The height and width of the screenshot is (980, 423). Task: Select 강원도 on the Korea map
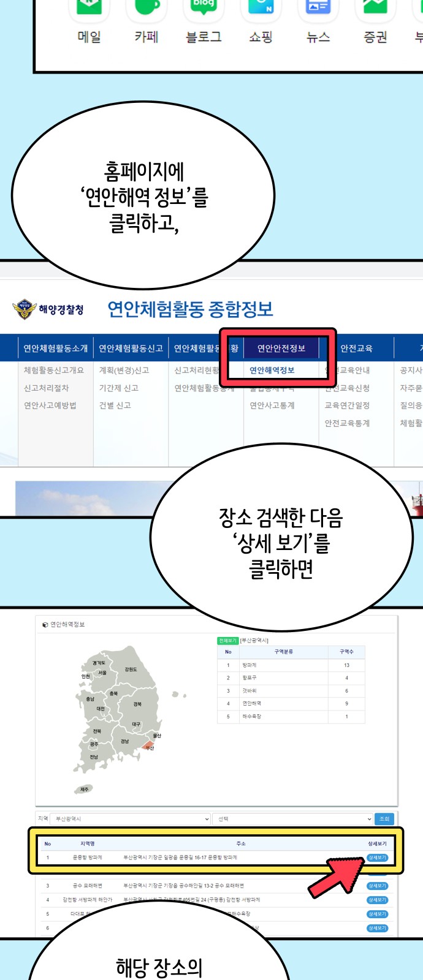pos(131,669)
